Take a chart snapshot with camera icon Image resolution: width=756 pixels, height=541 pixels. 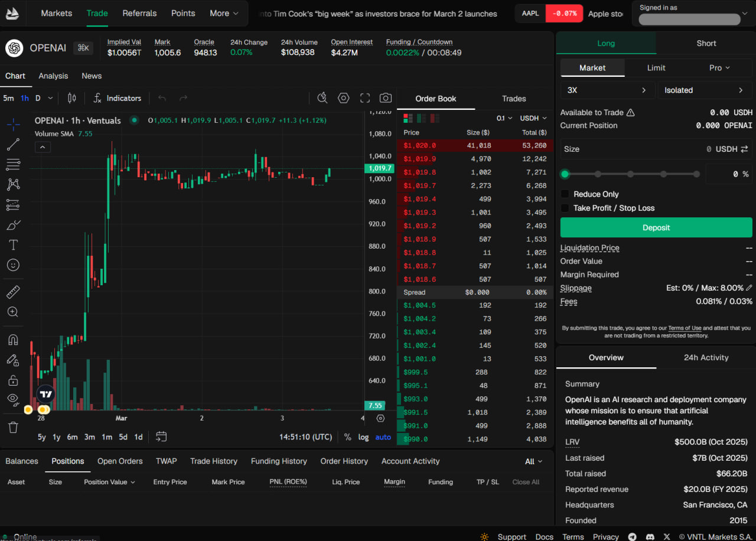[386, 98]
